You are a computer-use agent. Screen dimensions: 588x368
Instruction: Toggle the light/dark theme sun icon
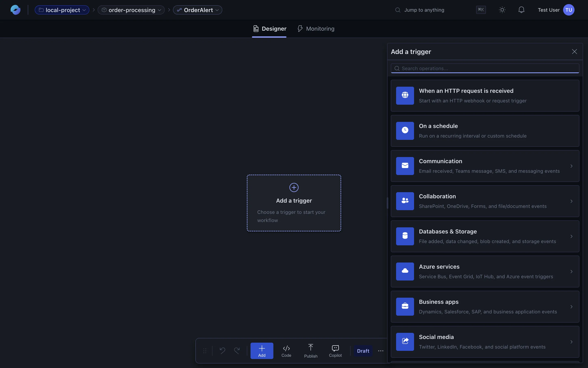pos(502,10)
